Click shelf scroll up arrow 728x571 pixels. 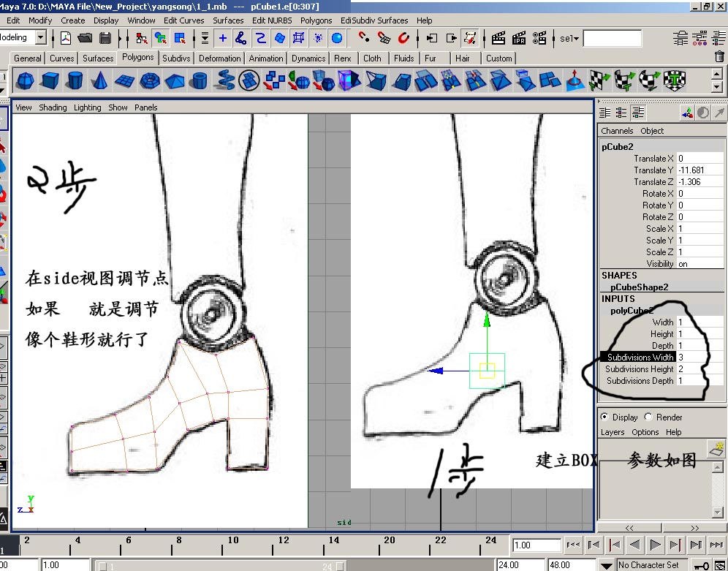(717, 74)
